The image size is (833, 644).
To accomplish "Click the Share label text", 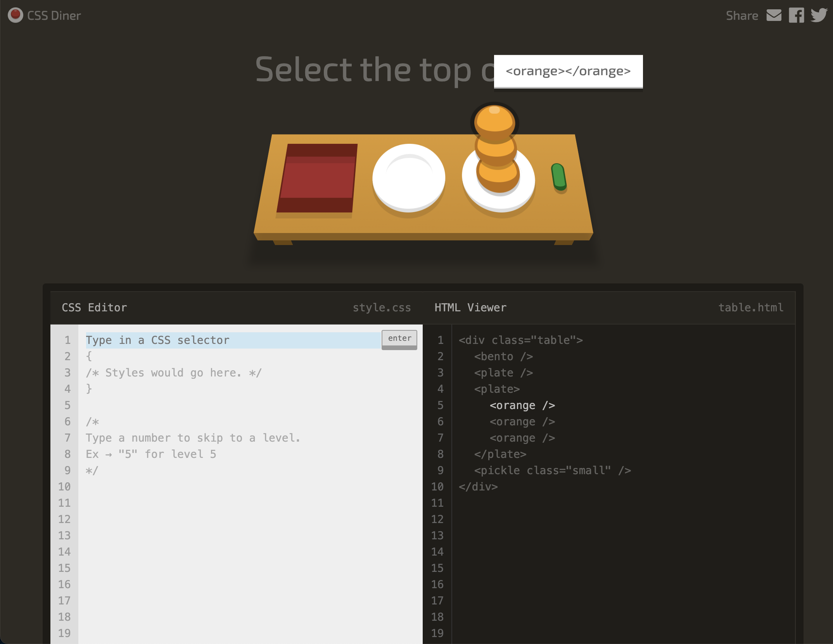I will pos(741,16).
